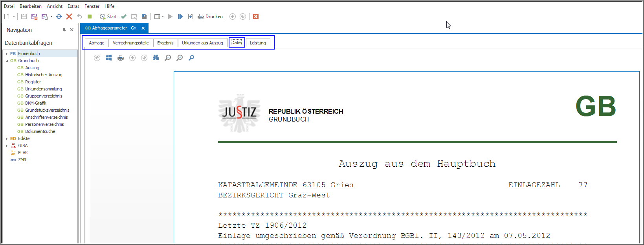The image size is (644, 245).
Task: Collapse the Grundbuch tree node
Action: click(x=7, y=61)
